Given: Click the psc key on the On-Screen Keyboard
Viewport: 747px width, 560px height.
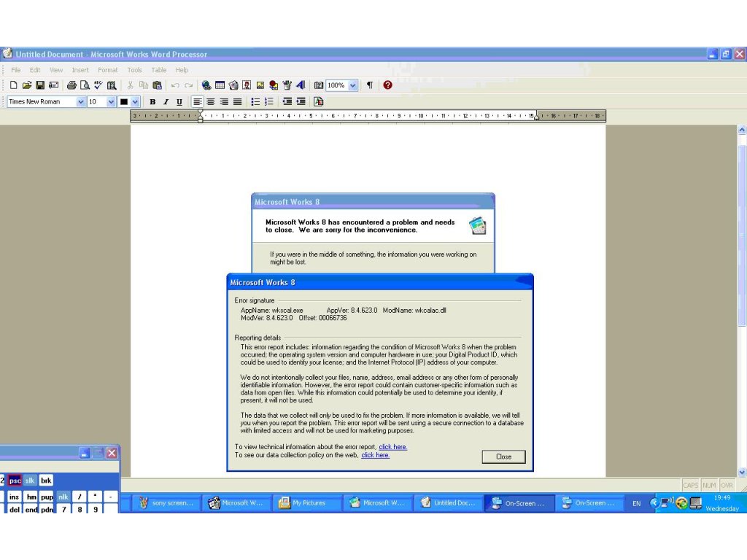Looking at the screenshot, I should click(15, 481).
